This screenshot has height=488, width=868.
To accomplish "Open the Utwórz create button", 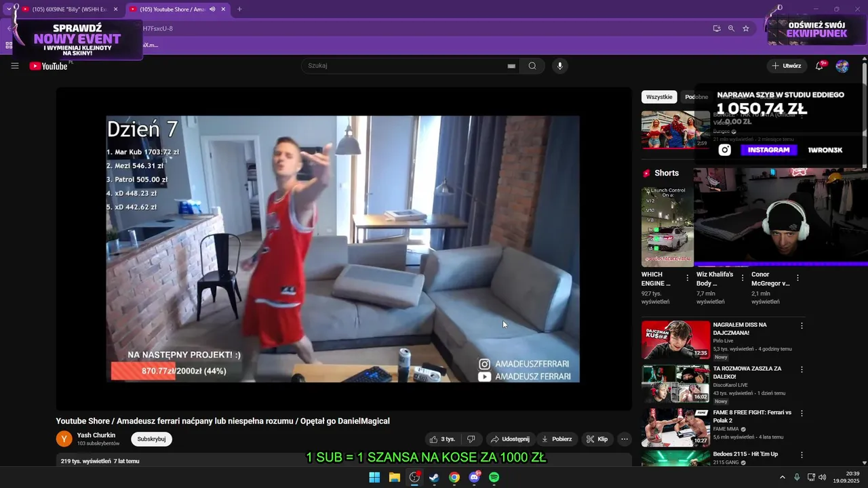I will pos(787,66).
